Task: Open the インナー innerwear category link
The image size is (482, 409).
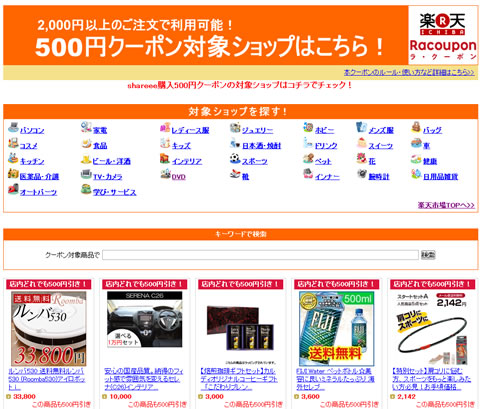Action: point(327,177)
